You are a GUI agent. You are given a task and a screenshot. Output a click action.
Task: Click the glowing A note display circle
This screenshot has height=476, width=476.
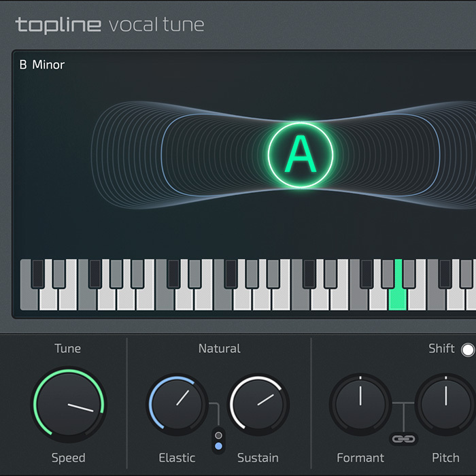tap(301, 155)
